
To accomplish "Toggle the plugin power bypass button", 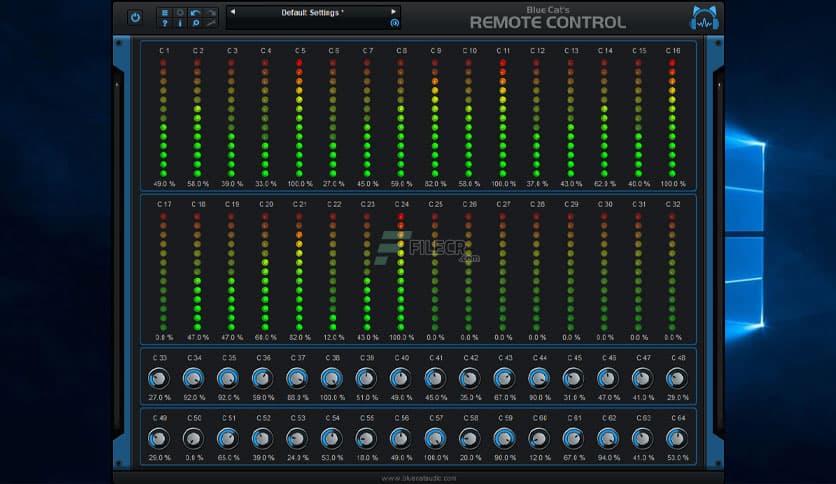I will pos(135,18).
